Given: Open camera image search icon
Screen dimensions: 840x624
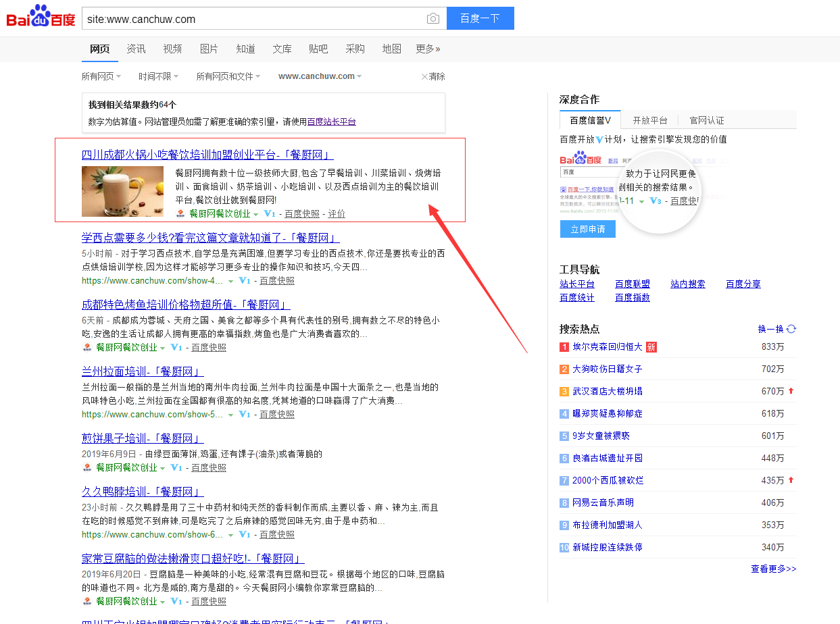Looking at the screenshot, I should pyautogui.click(x=433, y=19).
